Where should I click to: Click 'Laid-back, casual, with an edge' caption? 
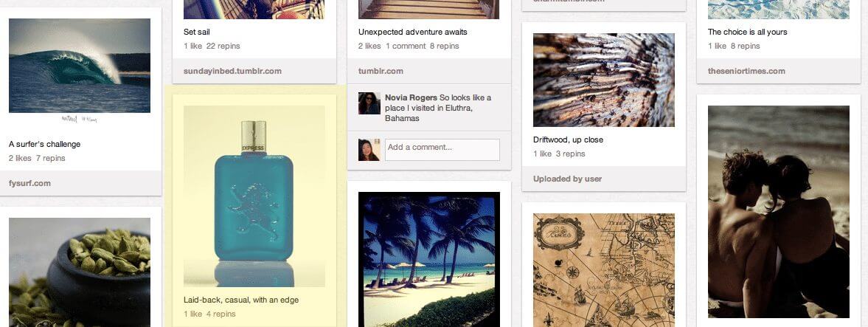pyautogui.click(x=241, y=300)
